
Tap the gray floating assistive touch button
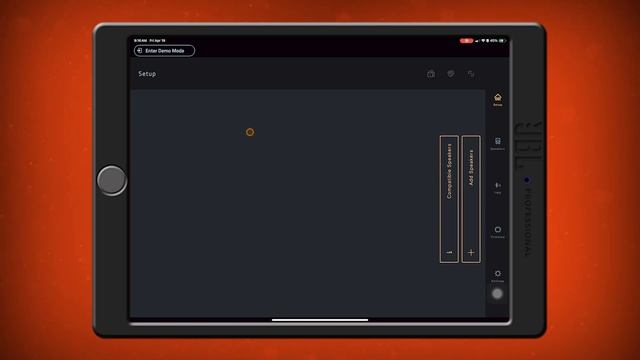497,293
